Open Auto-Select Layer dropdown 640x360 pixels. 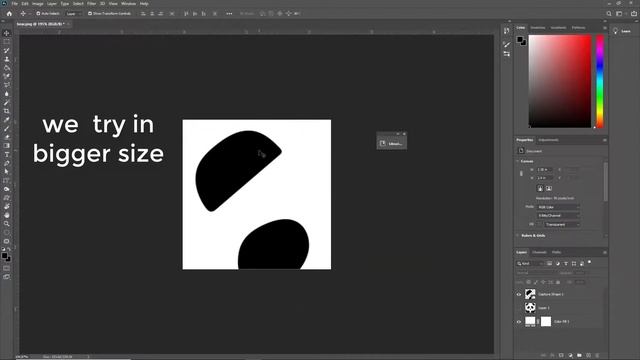73,13
